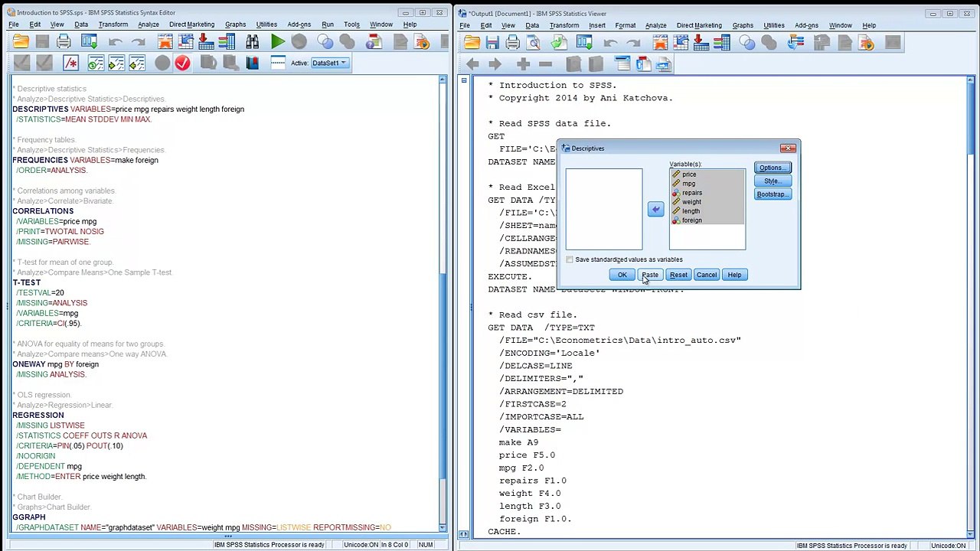Screen dimensions: 980x551
Task: Demote outline item with right arrow
Action: click(494, 64)
